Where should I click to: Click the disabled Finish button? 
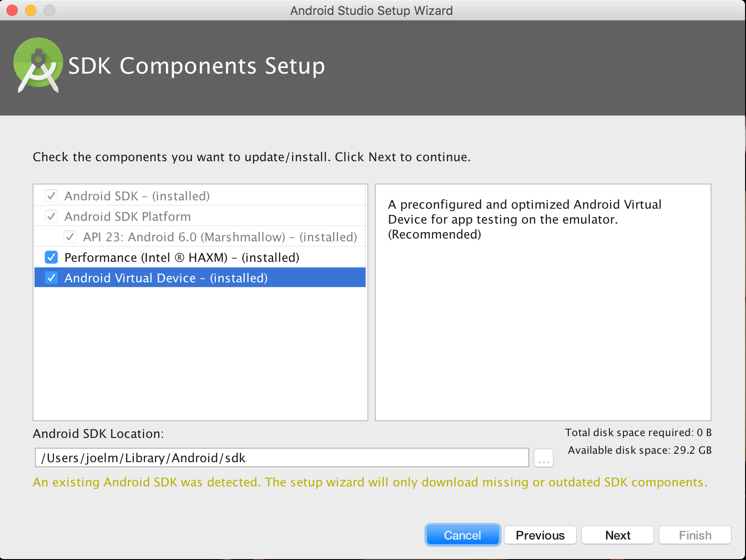tap(695, 535)
